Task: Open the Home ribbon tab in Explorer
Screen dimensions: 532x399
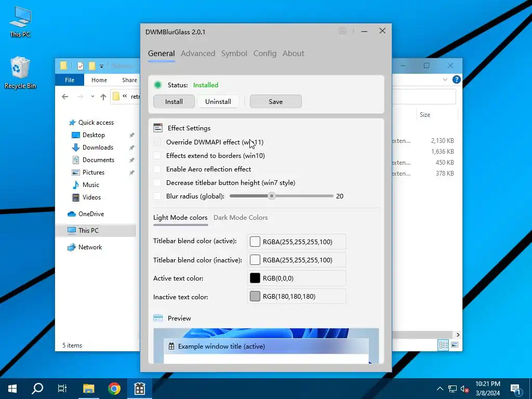Action: pos(99,79)
